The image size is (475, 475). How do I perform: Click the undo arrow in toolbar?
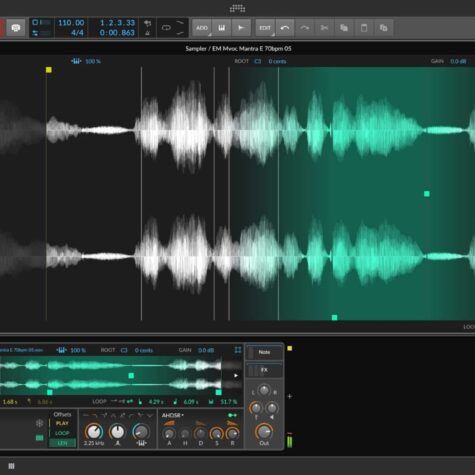[285, 28]
